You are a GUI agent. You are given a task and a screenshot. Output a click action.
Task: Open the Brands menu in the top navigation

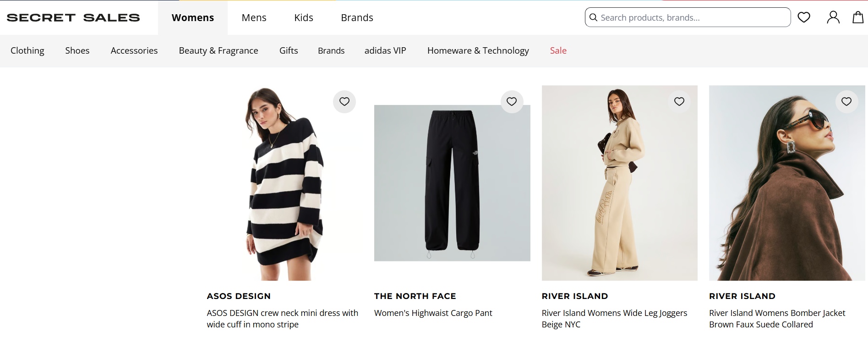357,17
